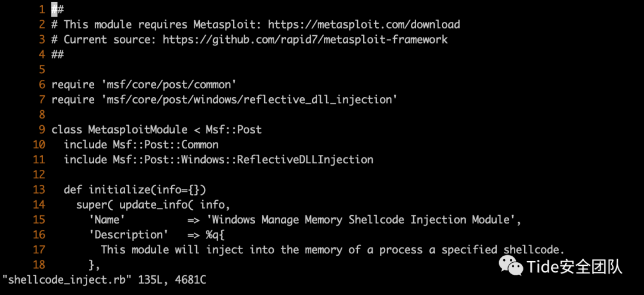Click the 'Name' hash key
Image resolution: width=644 pixels, height=295 pixels.
(x=107, y=219)
